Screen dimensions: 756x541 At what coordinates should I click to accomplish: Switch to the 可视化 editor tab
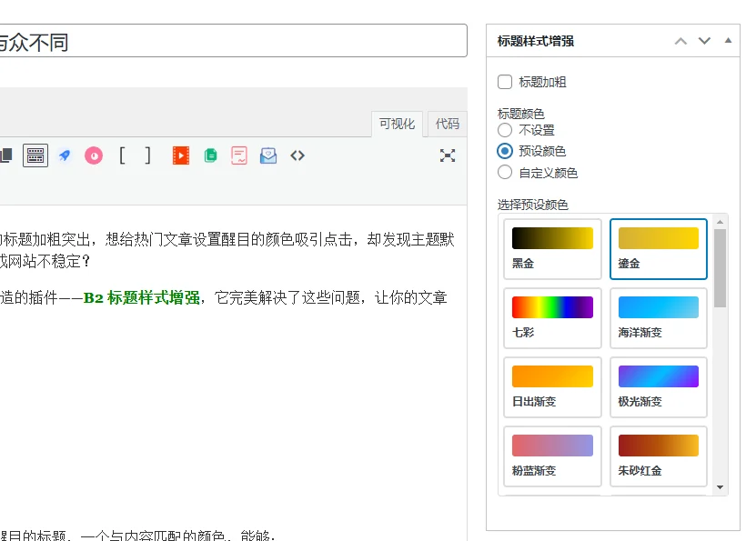coord(398,124)
